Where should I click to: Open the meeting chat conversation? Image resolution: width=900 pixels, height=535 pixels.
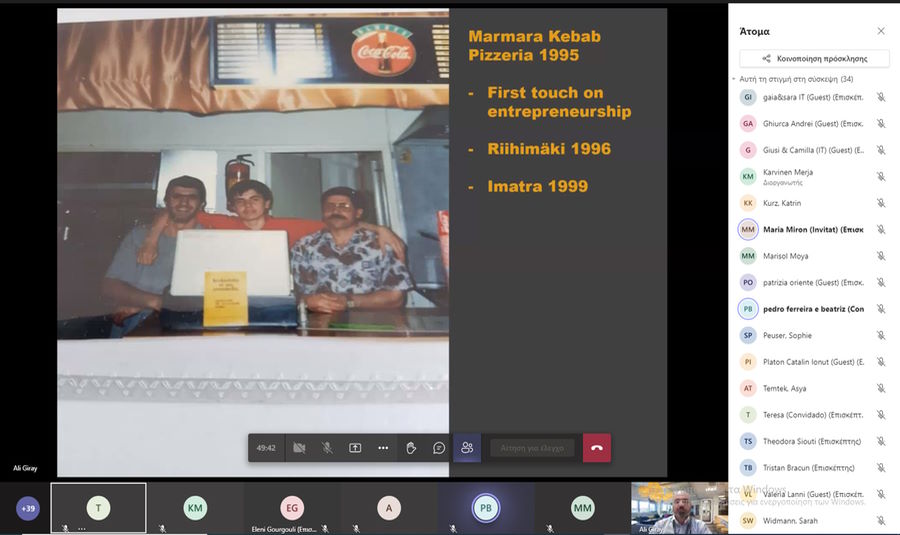click(439, 448)
